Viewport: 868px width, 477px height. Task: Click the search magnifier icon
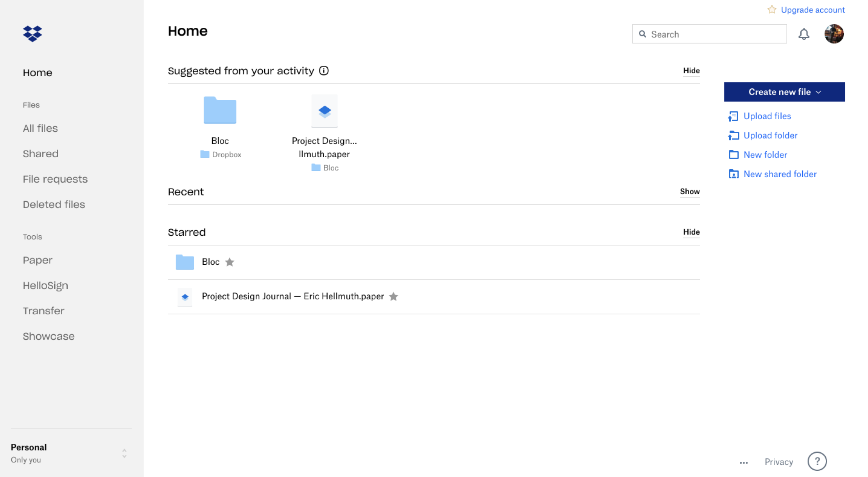point(642,34)
